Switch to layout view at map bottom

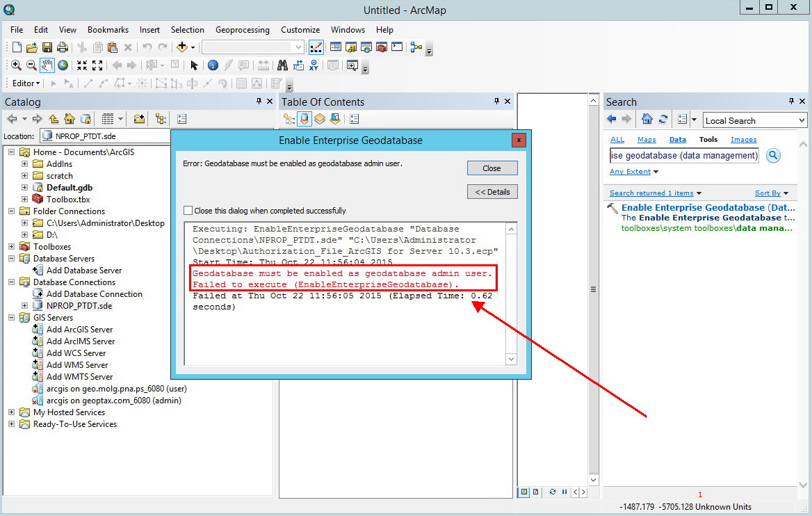coord(535,492)
